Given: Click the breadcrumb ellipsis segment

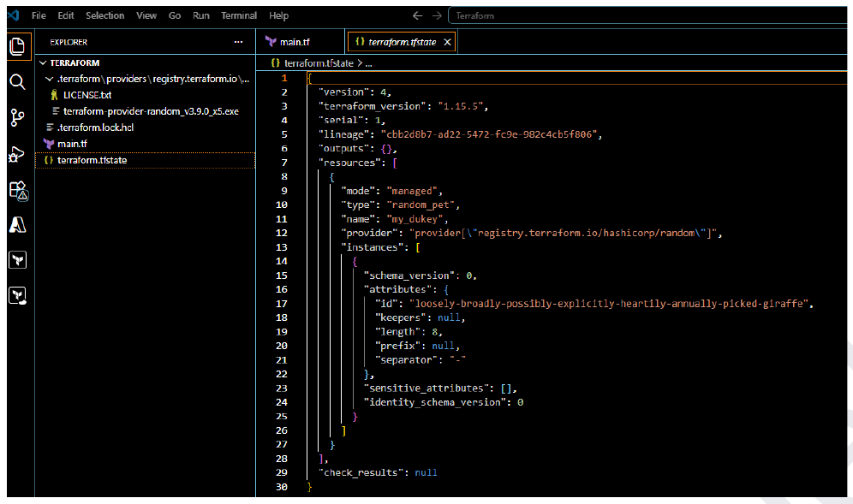Looking at the screenshot, I should point(369,63).
